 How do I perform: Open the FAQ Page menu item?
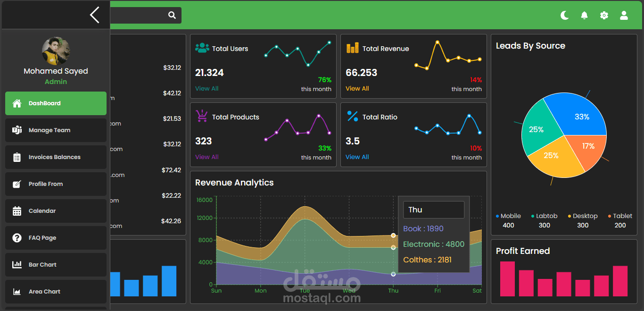tap(56, 238)
